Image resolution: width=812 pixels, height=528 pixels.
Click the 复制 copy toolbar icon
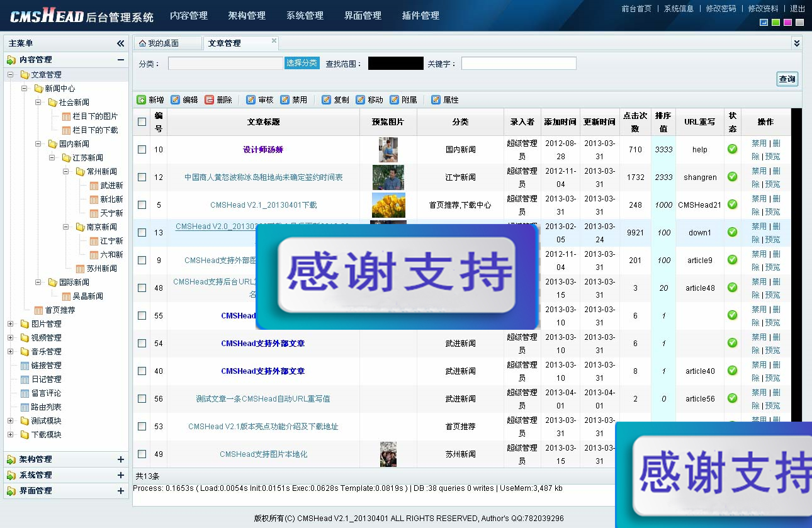[x=327, y=99]
